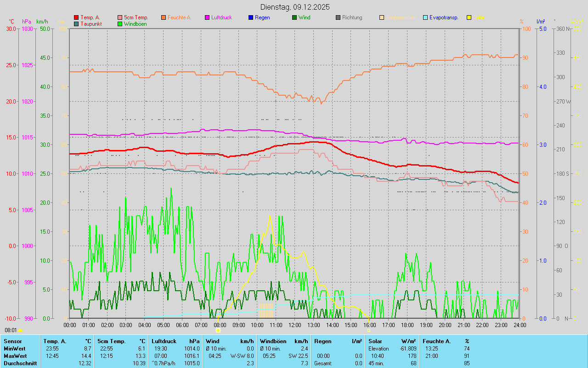Viewport: 588px width, 368px height.
Task: Click the Solar column header in table
Action: (x=375, y=341)
